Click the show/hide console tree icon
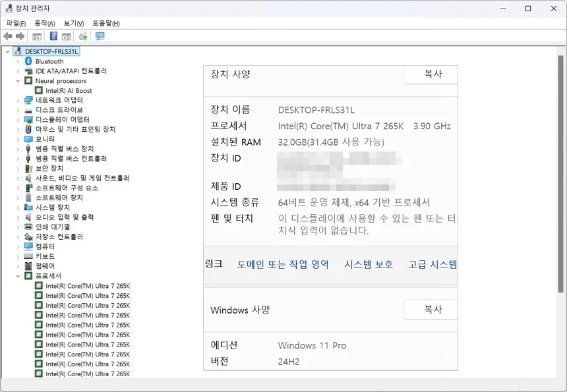The height and width of the screenshot is (392, 567). click(38, 36)
